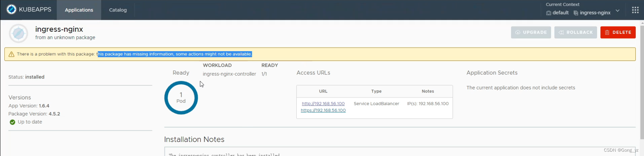This screenshot has width=644, height=156.
Task: Click the green Up to date checkmark
Action: 12,122
